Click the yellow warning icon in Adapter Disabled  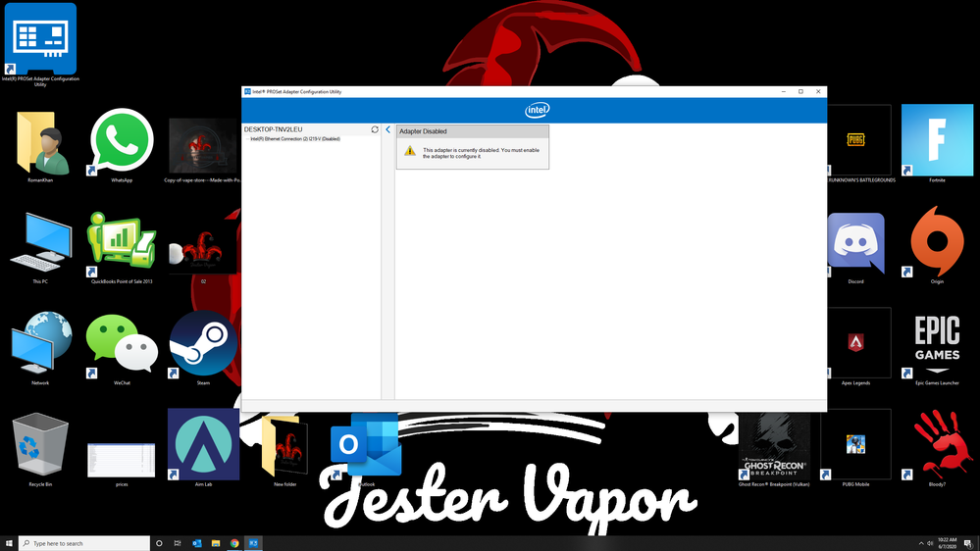click(x=409, y=151)
